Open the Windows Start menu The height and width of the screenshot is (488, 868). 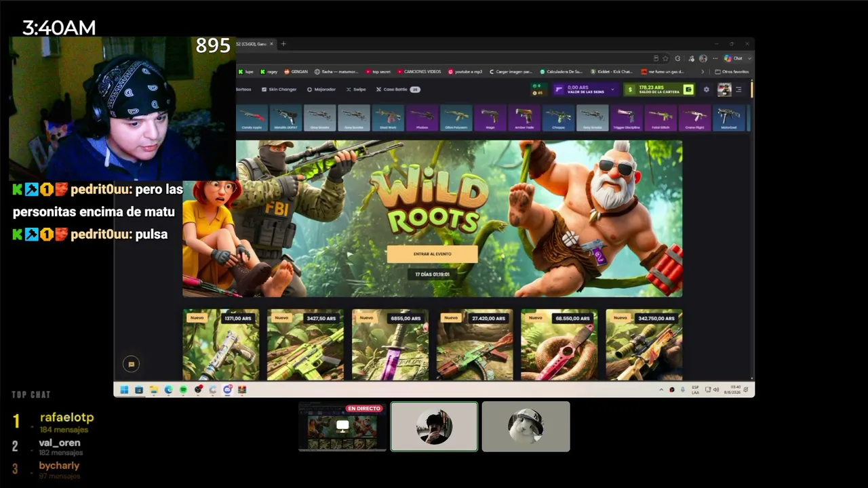(x=124, y=390)
